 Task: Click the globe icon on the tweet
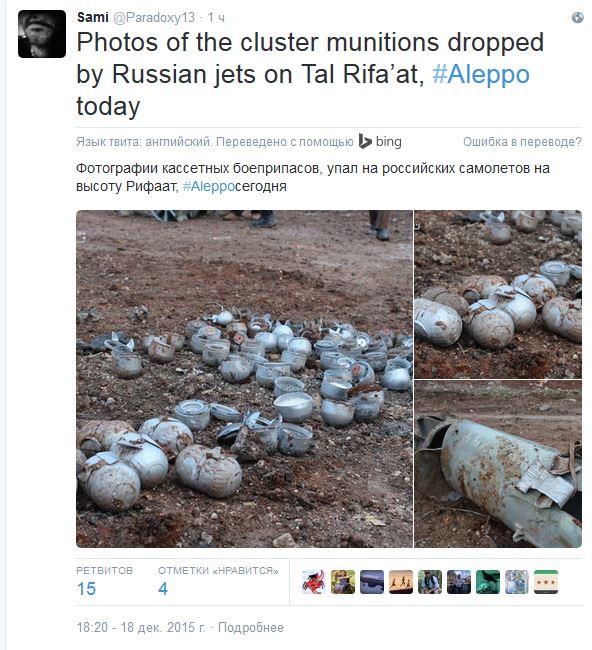click(577, 17)
